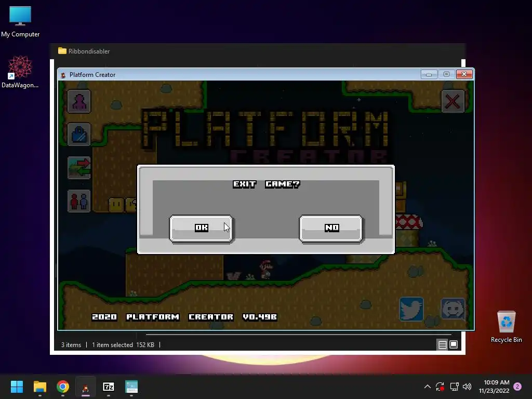532x399 pixels.
Task: Click the red-green swap arrows icon
Action: 79,168
